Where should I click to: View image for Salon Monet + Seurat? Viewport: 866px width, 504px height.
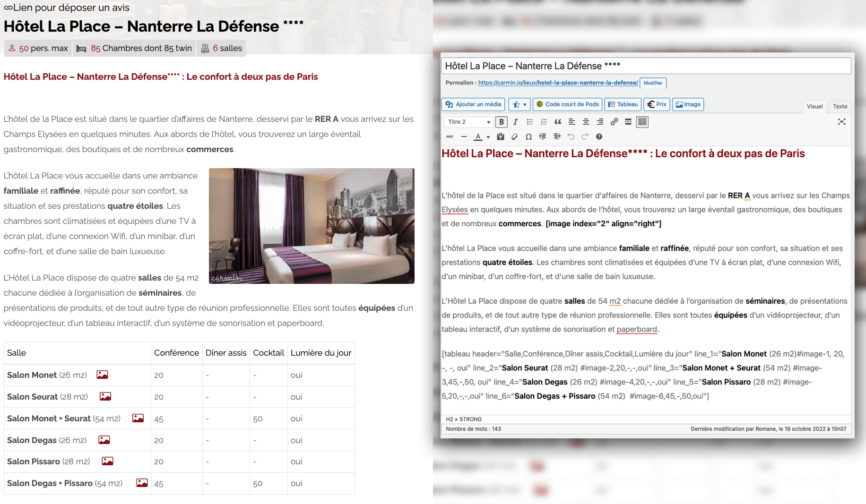click(x=138, y=418)
